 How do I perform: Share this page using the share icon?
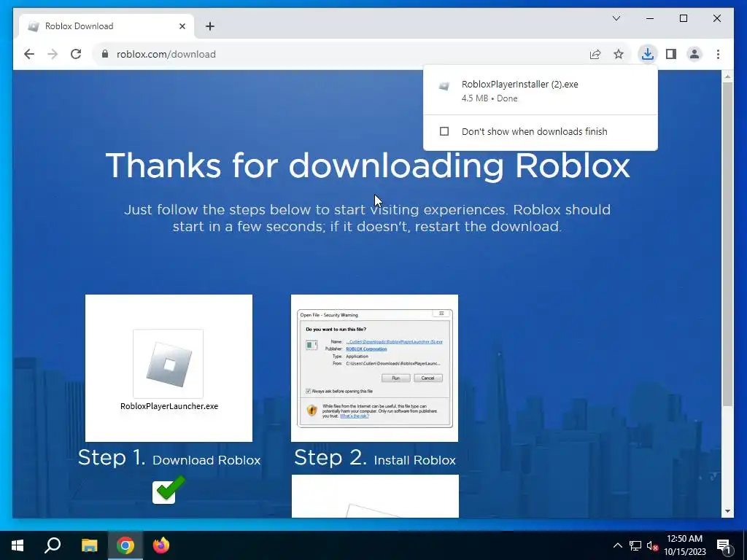(x=595, y=54)
